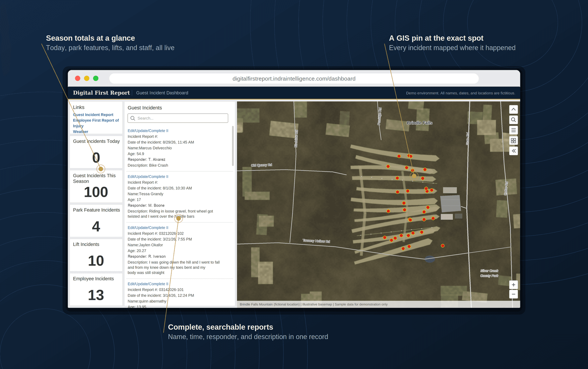Screen dimensions: 588x369
Task: Click the map attribution footer text
Action: [314, 304]
